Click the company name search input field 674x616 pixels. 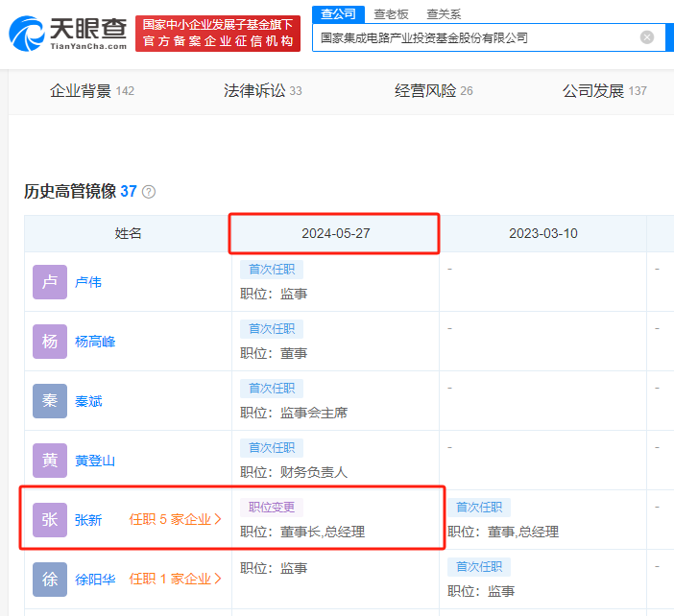(x=475, y=37)
